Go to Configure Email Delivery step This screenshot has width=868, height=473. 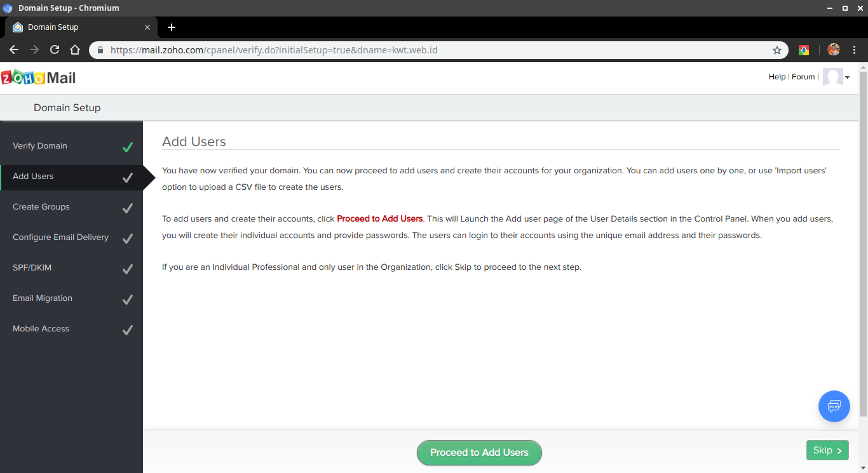(60, 237)
